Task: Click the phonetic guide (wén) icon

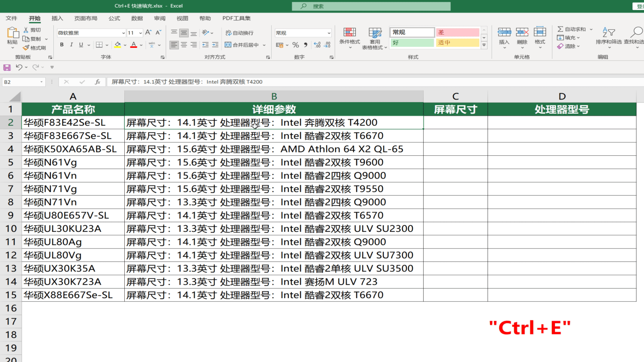Action: (152, 45)
